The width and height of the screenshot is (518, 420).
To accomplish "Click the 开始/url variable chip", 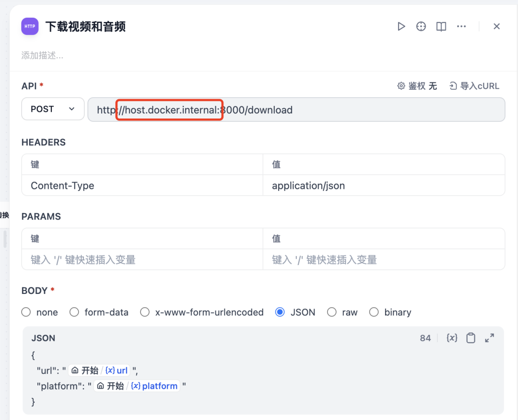I will 99,371.
